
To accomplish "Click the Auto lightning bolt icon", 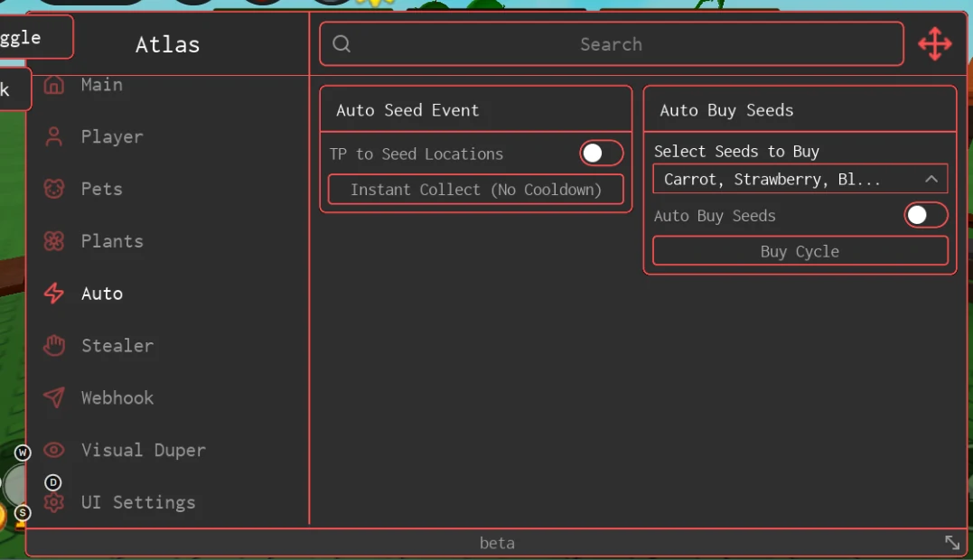I will coord(54,294).
